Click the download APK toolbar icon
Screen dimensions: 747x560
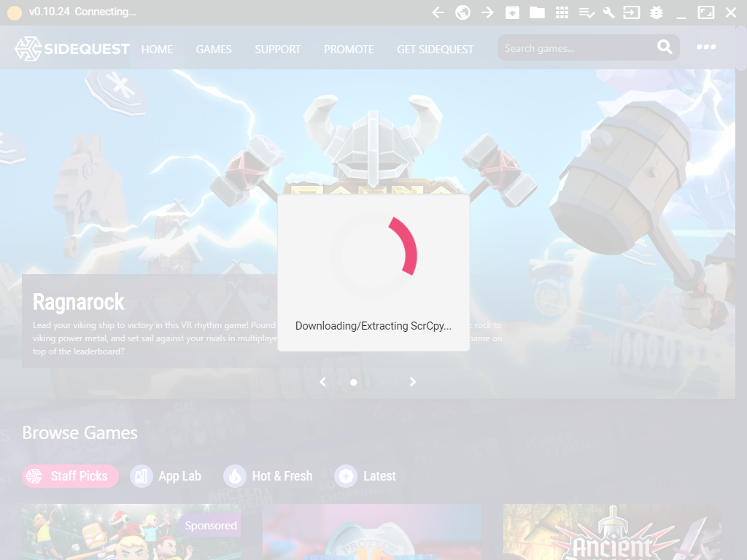click(511, 12)
